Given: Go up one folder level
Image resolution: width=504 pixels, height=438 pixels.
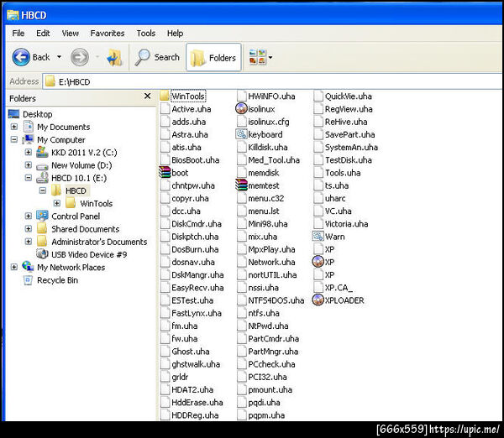Looking at the screenshot, I should [x=114, y=58].
